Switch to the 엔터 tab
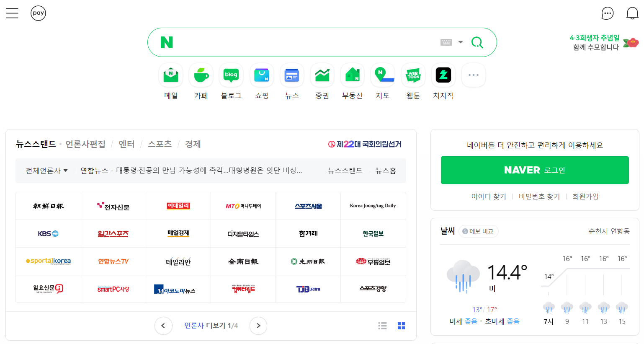 point(126,144)
